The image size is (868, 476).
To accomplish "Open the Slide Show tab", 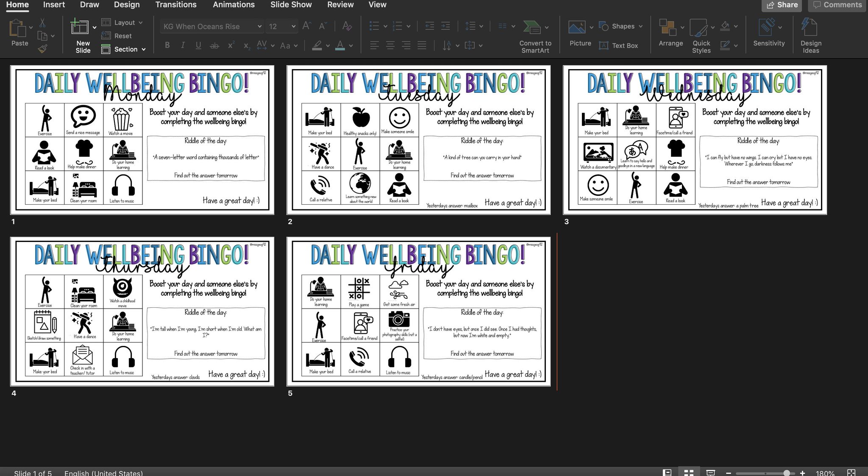I will pos(291,5).
